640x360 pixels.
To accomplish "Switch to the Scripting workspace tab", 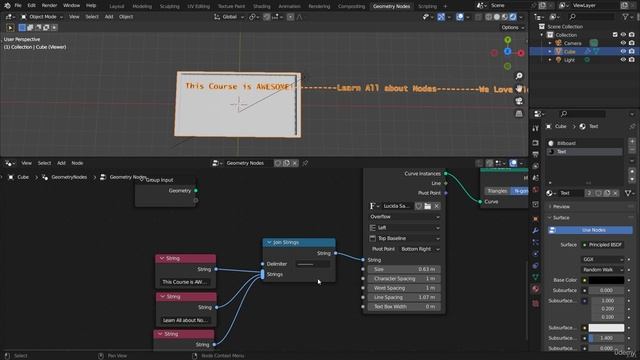I will (427, 6).
